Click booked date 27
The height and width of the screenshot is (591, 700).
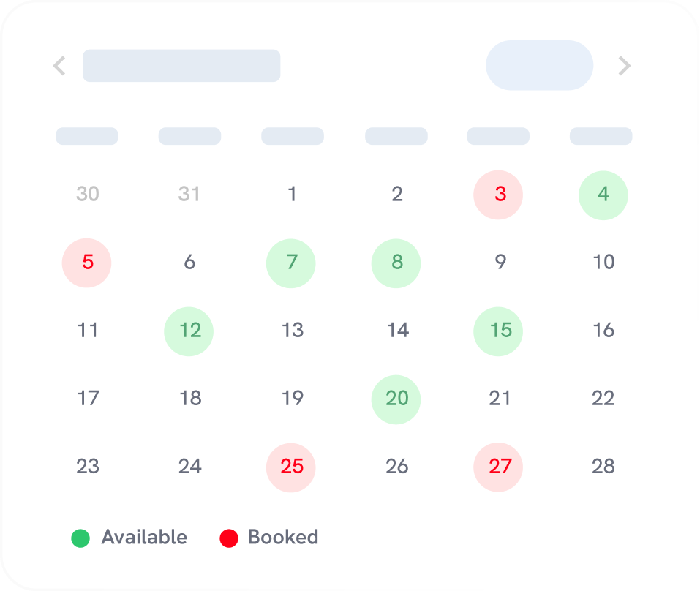coord(498,467)
